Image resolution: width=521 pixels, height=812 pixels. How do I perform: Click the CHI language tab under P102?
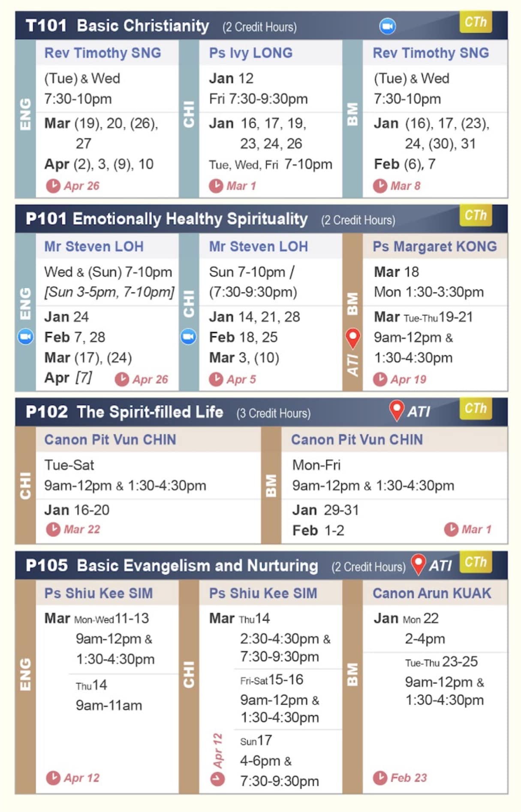25,486
